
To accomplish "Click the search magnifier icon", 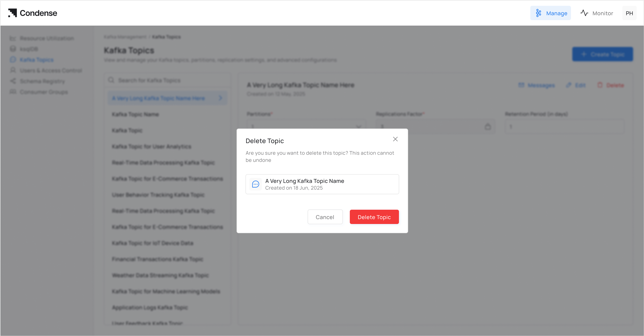I will click(x=111, y=80).
